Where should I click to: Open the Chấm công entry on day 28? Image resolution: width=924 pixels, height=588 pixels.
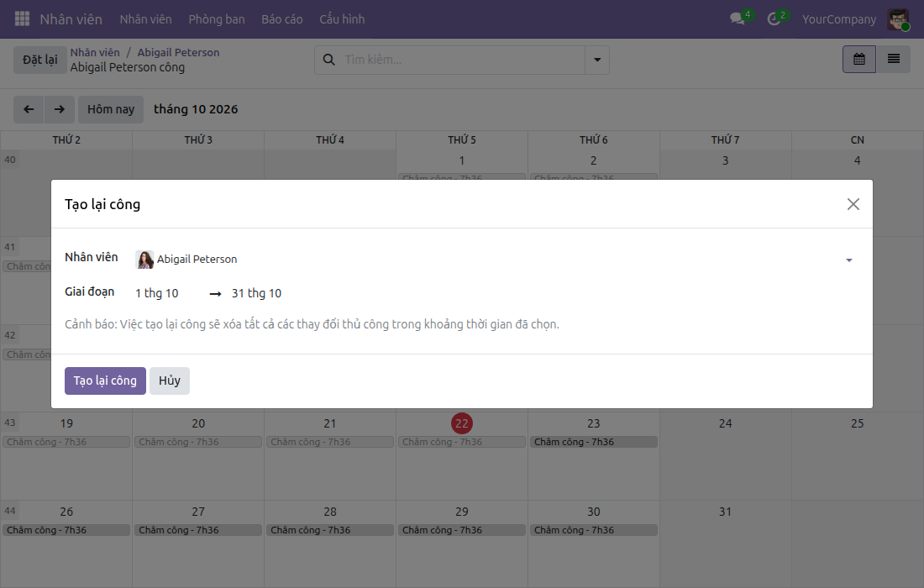click(330, 530)
